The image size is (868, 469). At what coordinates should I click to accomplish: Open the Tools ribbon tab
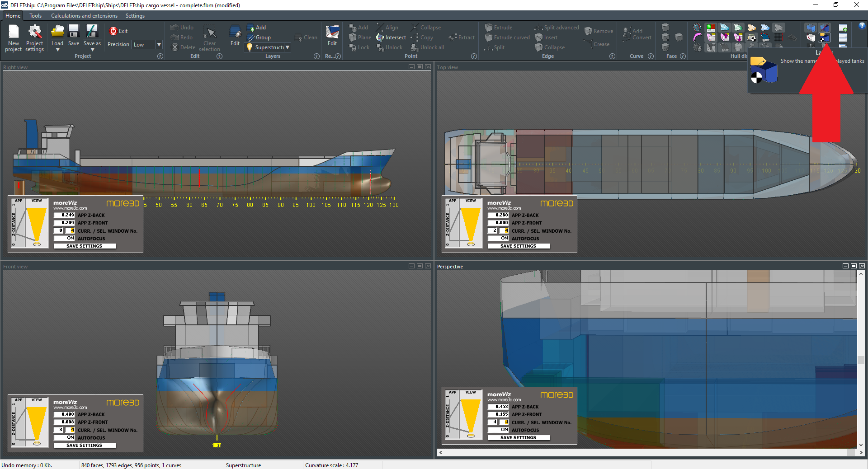35,16
